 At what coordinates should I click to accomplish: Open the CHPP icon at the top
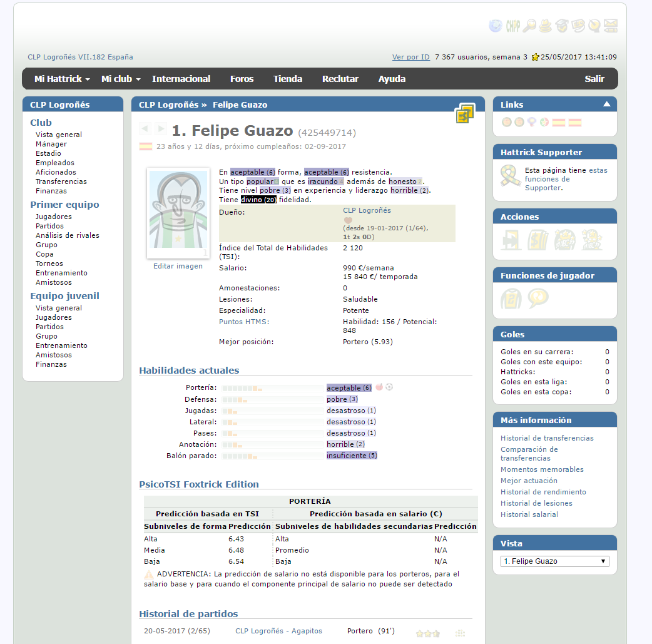click(512, 26)
